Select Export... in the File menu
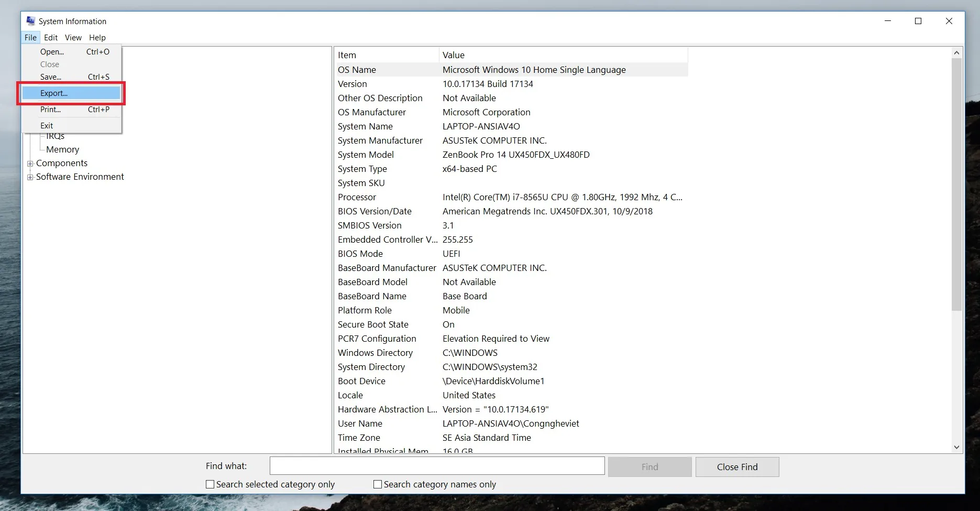Screen dimensions: 980x511 click(x=71, y=93)
